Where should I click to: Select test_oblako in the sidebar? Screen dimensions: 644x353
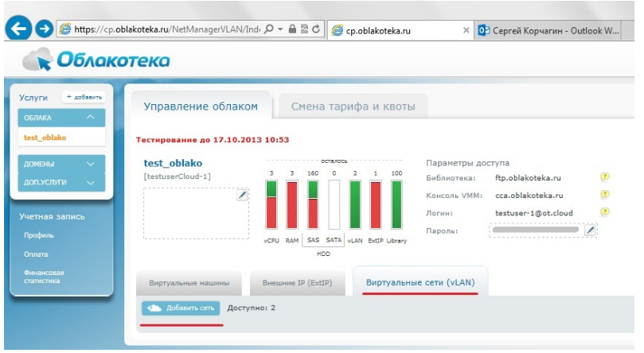click(45, 138)
